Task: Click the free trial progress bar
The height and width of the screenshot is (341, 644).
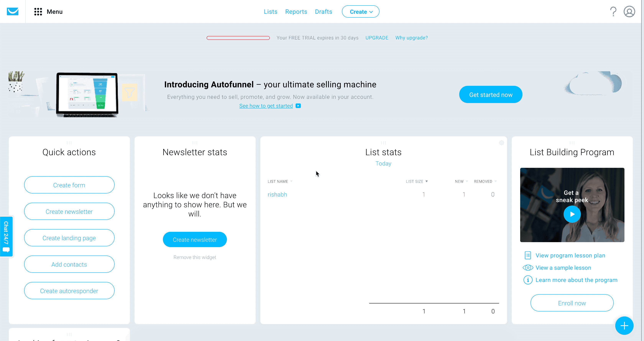Action: pyautogui.click(x=238, y=38)
